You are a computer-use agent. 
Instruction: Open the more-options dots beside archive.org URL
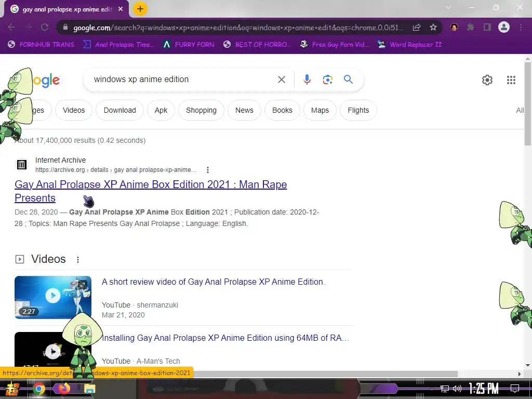tap(208, 170)
